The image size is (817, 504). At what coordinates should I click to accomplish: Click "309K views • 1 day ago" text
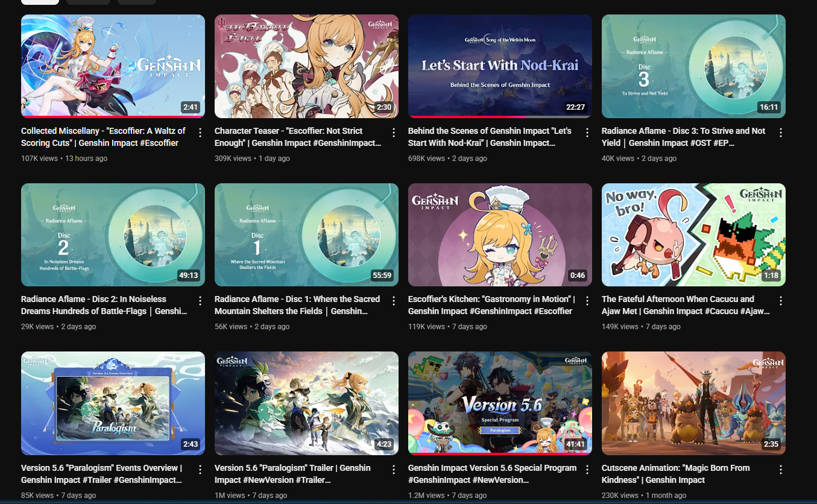[x=252, y=159]
